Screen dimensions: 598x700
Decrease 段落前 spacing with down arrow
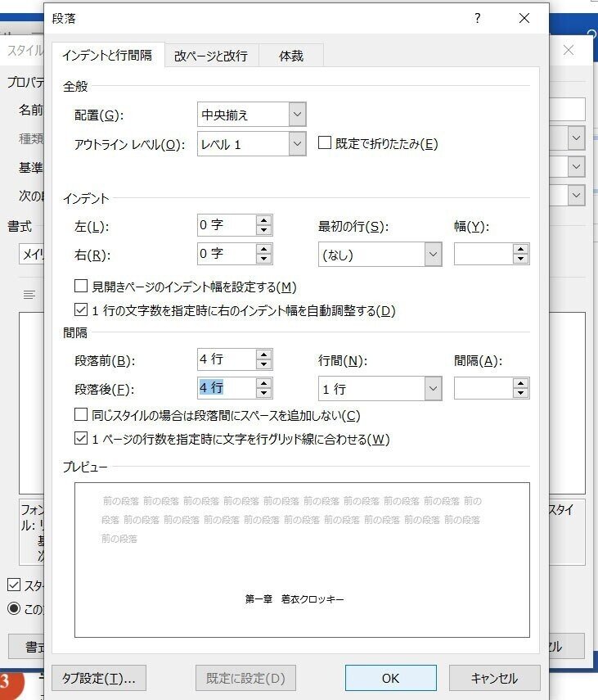(x=264, y=364)
